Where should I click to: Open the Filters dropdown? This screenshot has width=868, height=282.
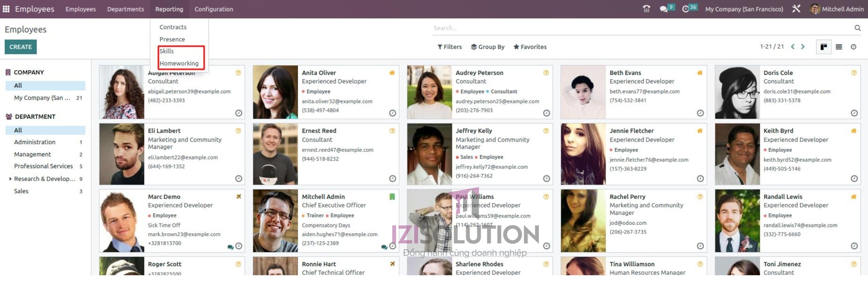(450, 47)
